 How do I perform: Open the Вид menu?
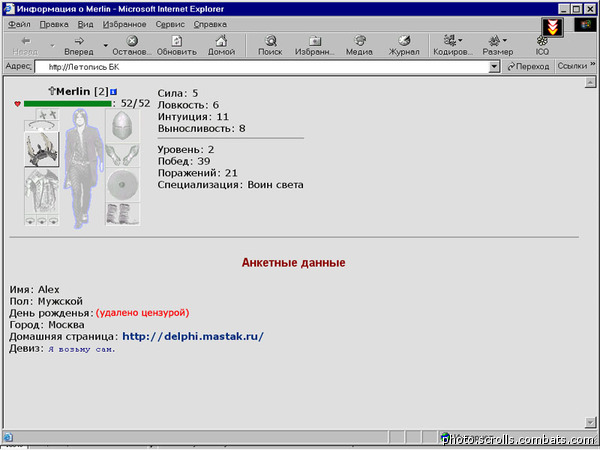85,24
